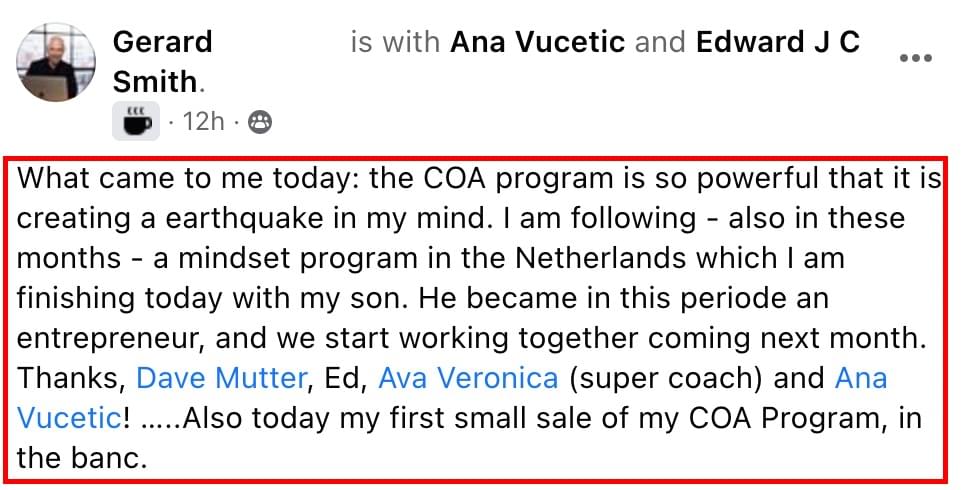This screenshot has height=490, width=970.
Task: Open the 12h timestamp link
Action: coord(203,121)
